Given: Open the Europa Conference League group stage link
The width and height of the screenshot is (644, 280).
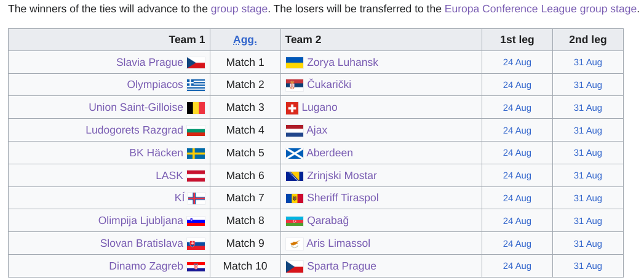Looking at the screenshot, I should [541, 9].
